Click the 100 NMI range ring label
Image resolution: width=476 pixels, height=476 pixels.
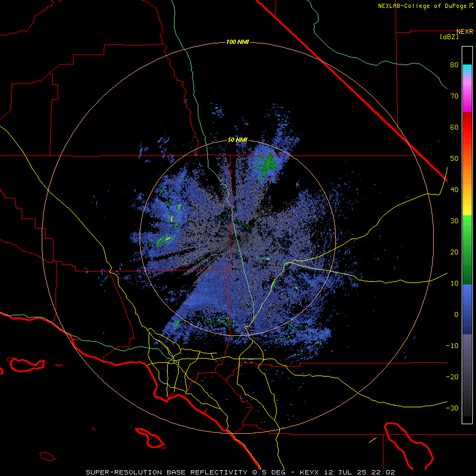[237, 42]
